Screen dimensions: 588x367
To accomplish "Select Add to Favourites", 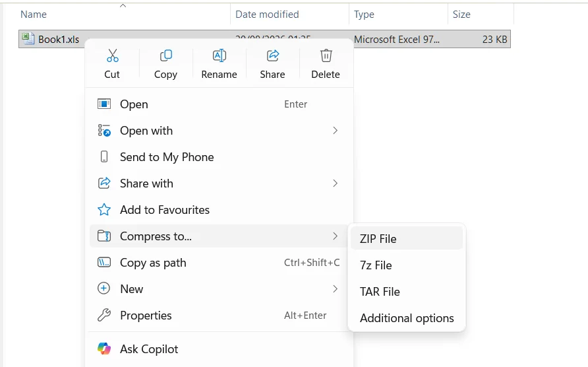I will pyautogui.click(x=219, y=210).
